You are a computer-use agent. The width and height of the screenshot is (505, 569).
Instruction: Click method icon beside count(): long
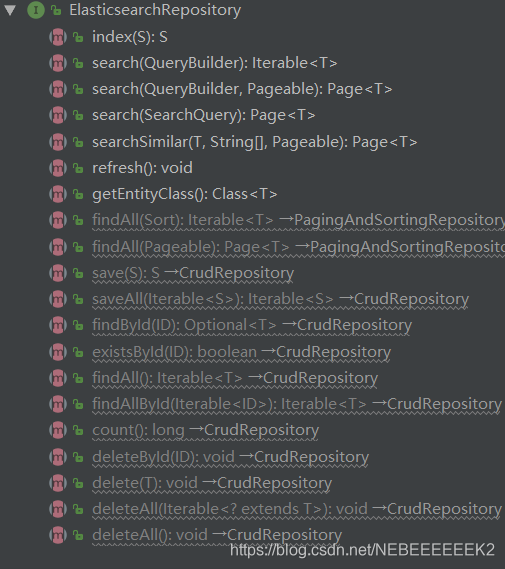click(58, 430)
